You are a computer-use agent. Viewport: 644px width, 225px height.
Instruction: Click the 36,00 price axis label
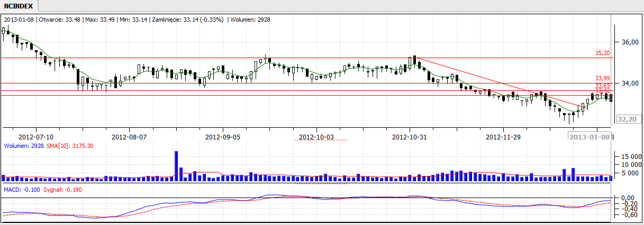(627, 42)
